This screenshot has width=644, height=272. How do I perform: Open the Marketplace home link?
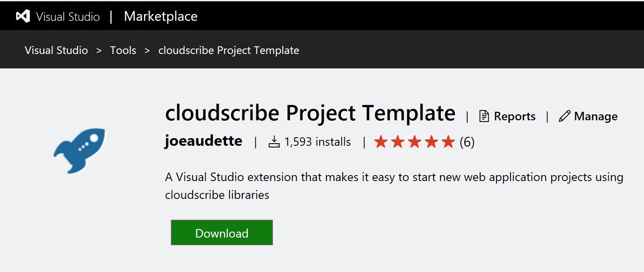tap(161, 17)
